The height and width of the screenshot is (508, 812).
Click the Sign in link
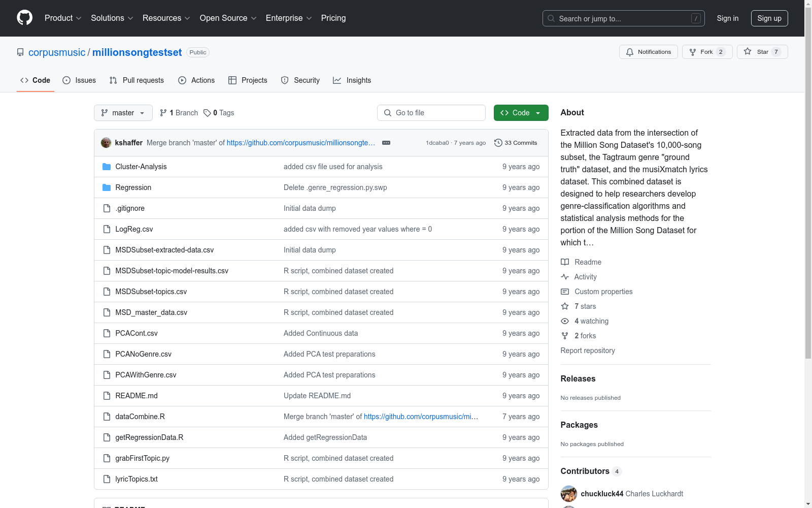[728, 18]
